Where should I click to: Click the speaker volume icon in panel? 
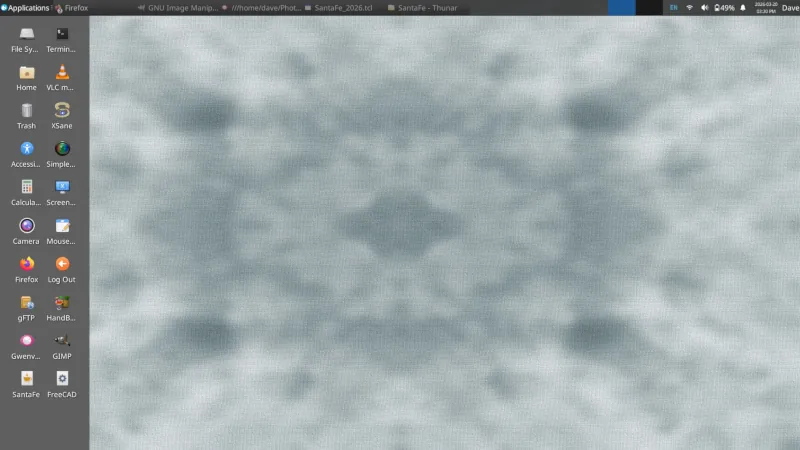click(705, 7)
